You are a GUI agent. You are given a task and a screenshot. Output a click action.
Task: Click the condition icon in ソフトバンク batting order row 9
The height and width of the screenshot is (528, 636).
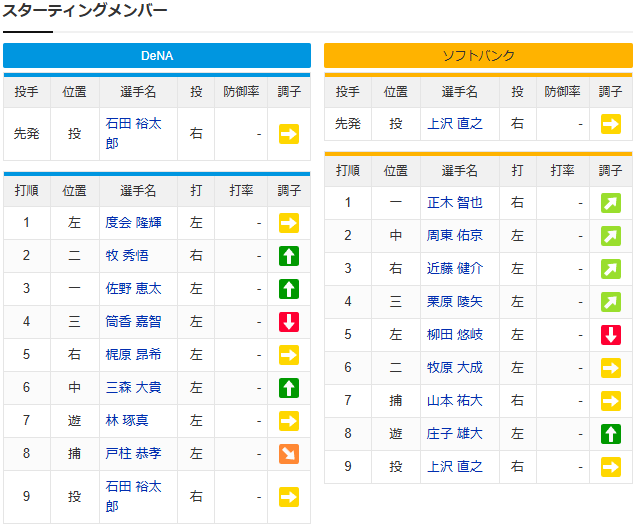(x=610, y=467)
